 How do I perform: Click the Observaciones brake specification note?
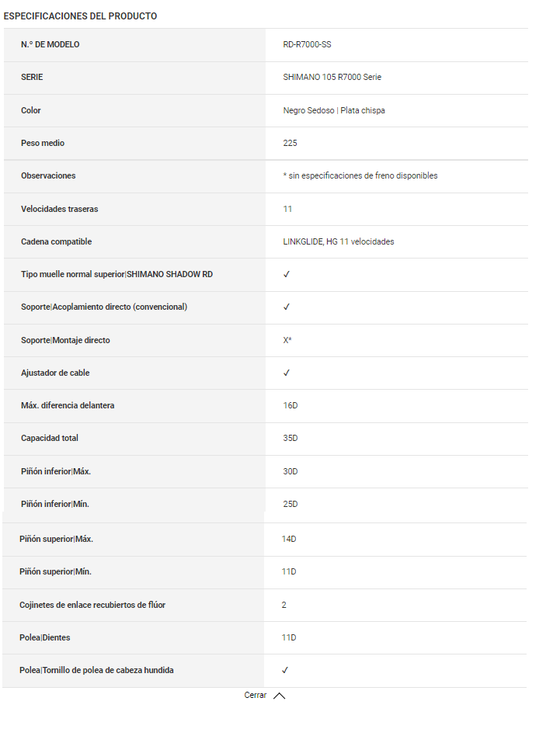(360, 176)
